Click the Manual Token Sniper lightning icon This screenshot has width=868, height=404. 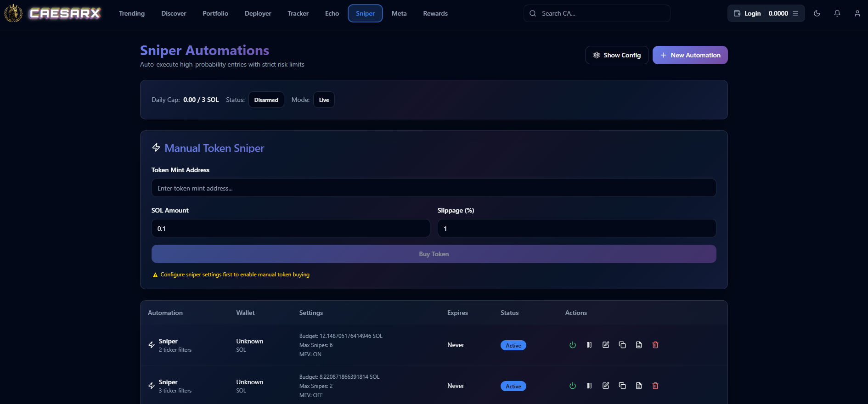[x=156, y=147]
